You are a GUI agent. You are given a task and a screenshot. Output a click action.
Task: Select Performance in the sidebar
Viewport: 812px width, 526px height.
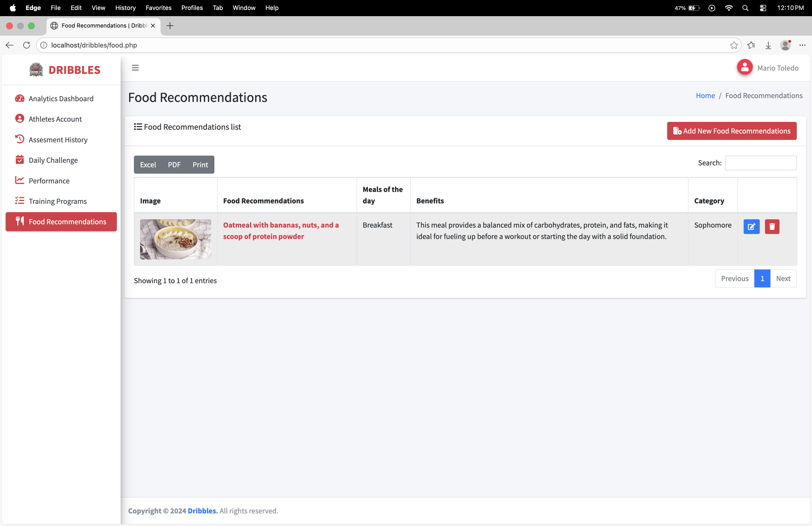point(49,181)
